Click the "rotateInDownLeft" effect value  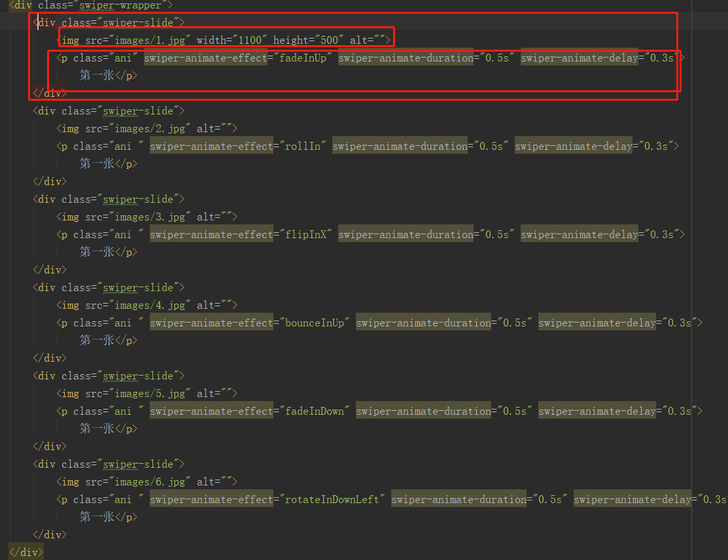tap(332, 500)
